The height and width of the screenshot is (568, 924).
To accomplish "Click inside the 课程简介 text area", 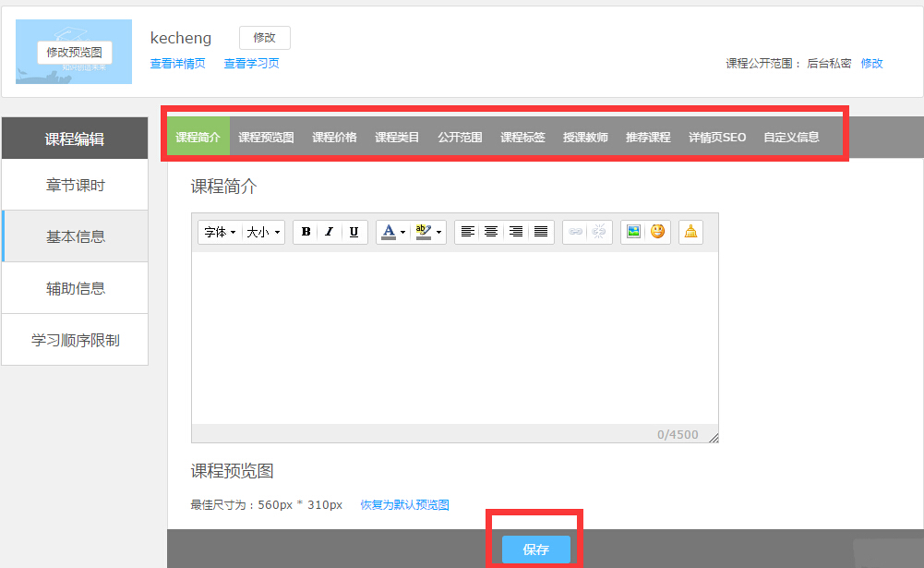I will pos(454,337).
